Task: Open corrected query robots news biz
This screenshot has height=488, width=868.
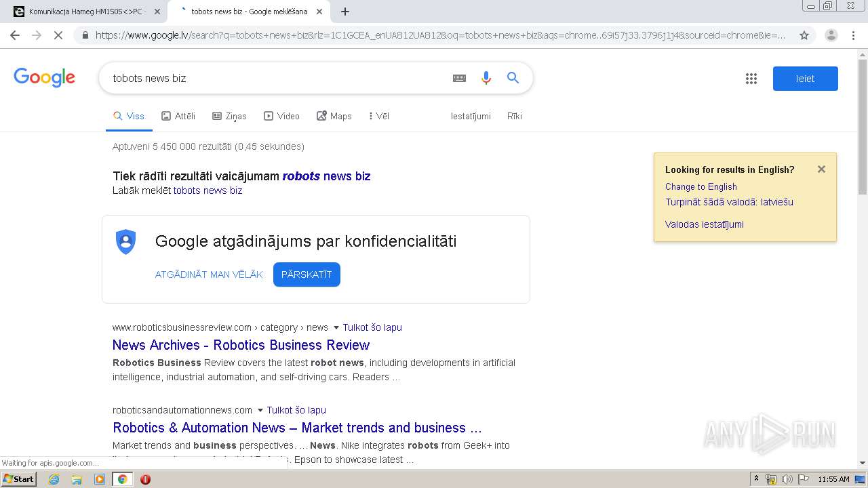Action: [x=326, y=176]
